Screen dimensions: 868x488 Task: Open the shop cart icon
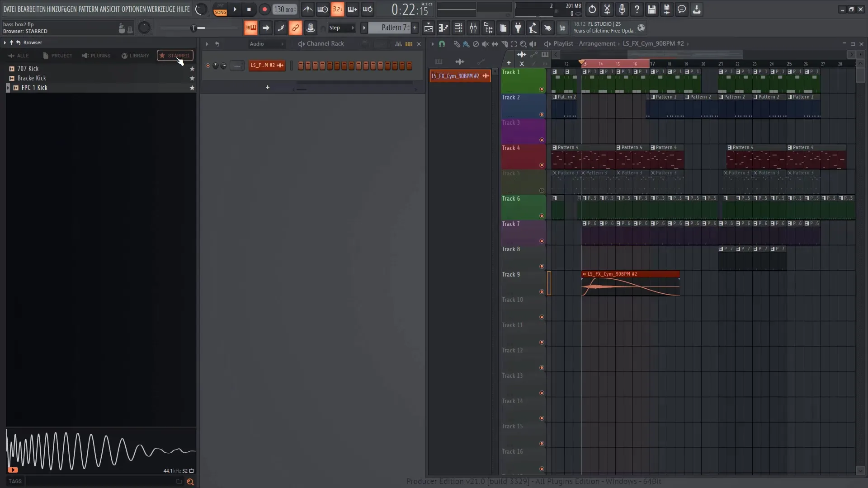click(x=562, y=28)
